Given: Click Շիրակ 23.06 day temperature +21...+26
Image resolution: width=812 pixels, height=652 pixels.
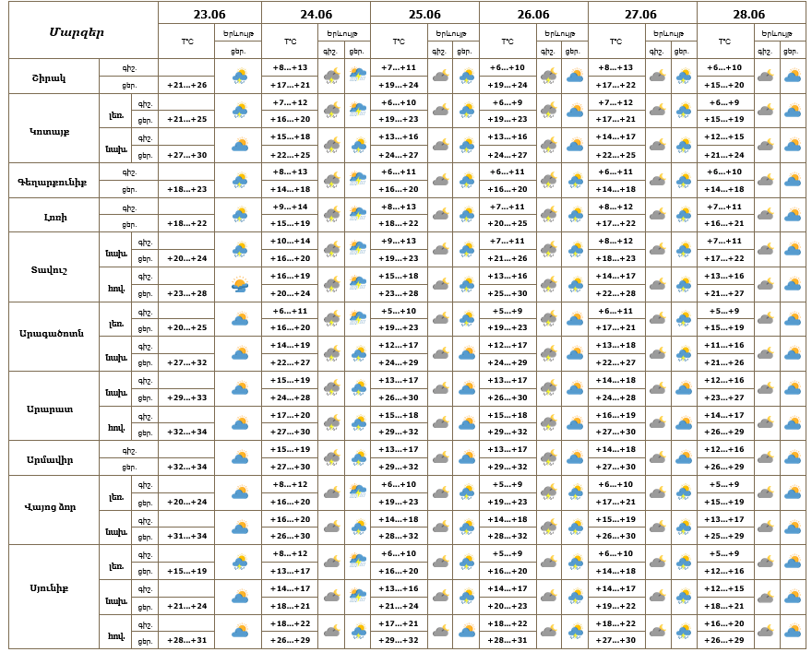Looking at the screenshot, I should click(x=187, y=85).
